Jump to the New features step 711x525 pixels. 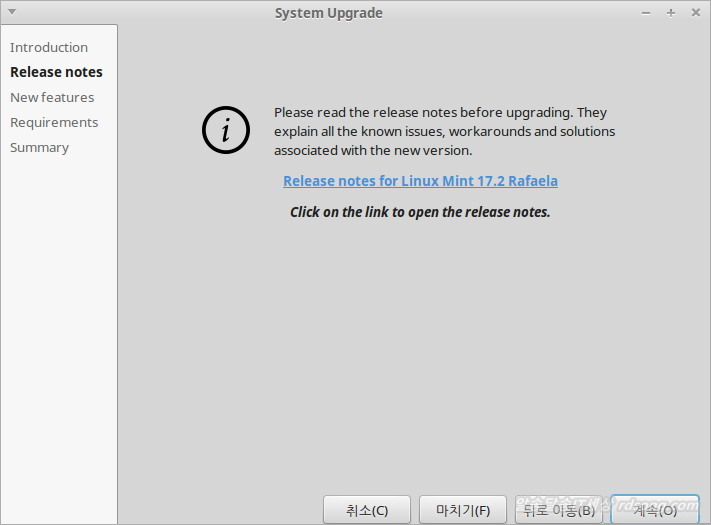(x=52, y=97)
